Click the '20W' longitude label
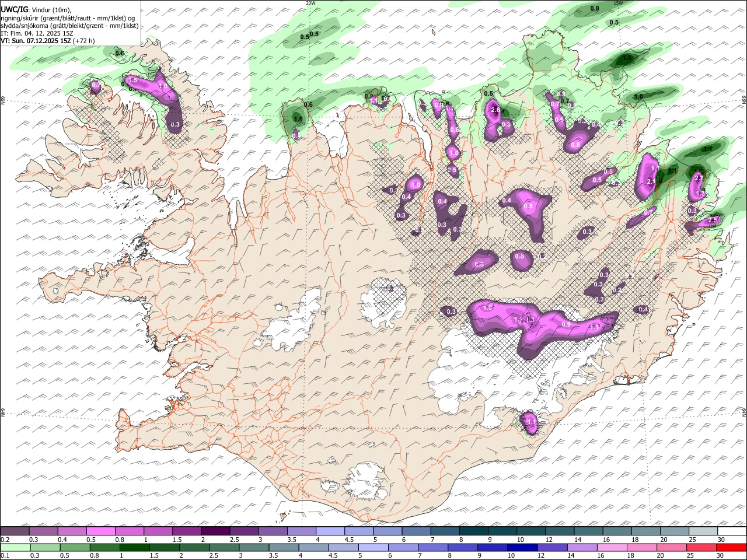747x560 pixels. coord(310,3)
